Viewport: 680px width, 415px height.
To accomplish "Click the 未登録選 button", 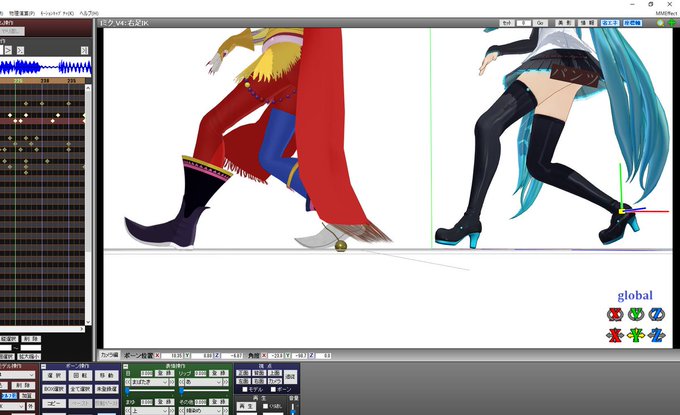I will 107,389.
